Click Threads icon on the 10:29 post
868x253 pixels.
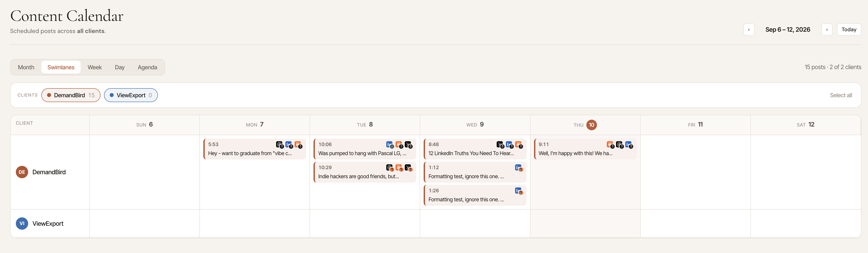tap(390, 168)
